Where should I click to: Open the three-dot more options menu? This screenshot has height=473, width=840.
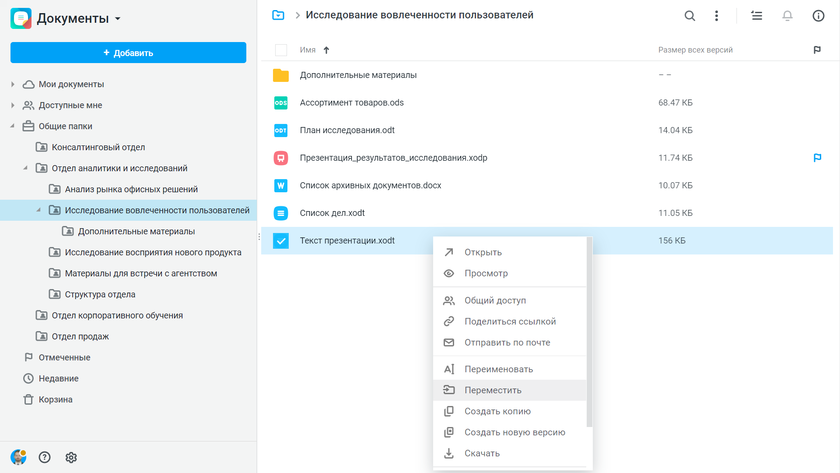[x=716, y=16]
